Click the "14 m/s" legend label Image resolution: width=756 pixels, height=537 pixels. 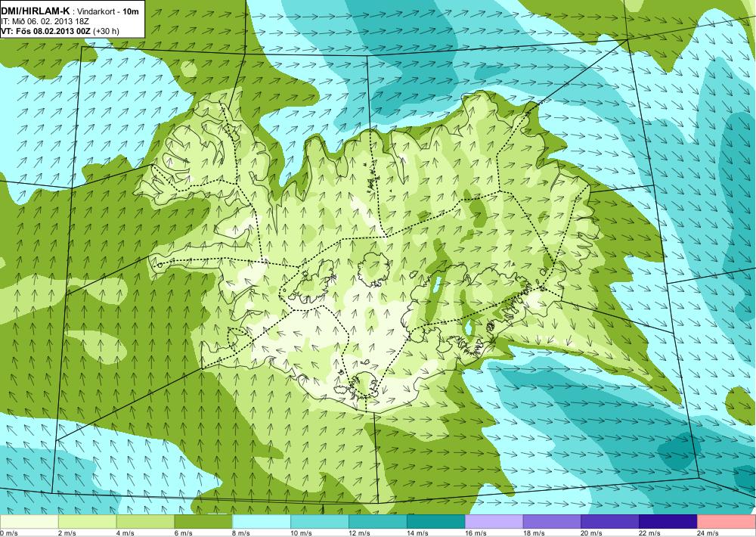417,533
